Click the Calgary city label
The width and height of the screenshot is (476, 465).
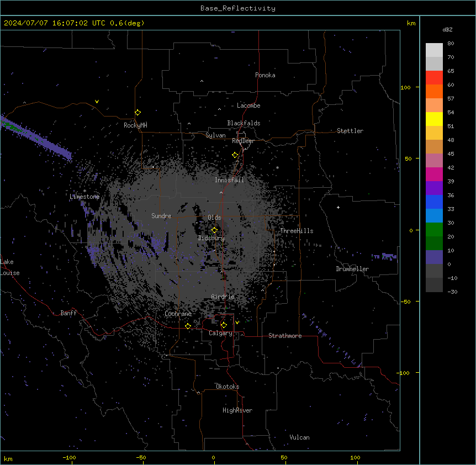[220, 333]
